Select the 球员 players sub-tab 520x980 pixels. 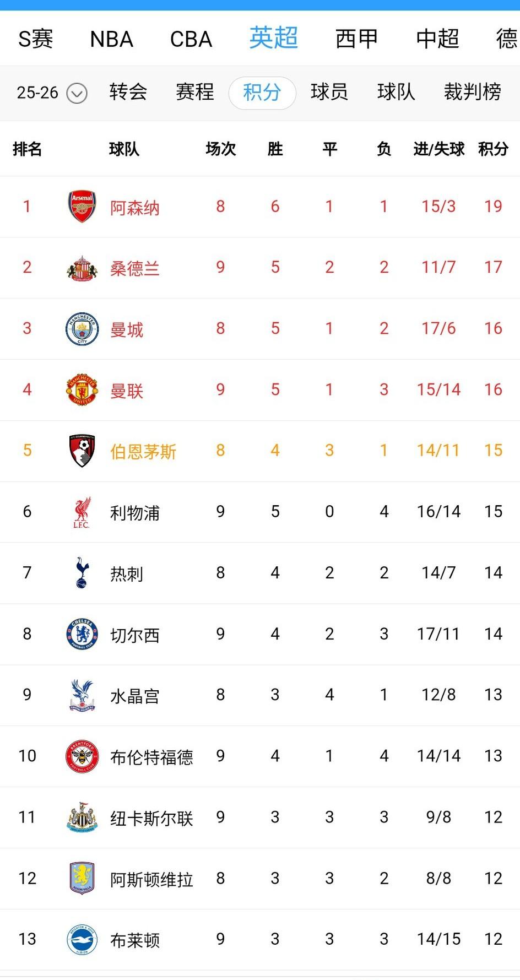click(x=329, y=92)
